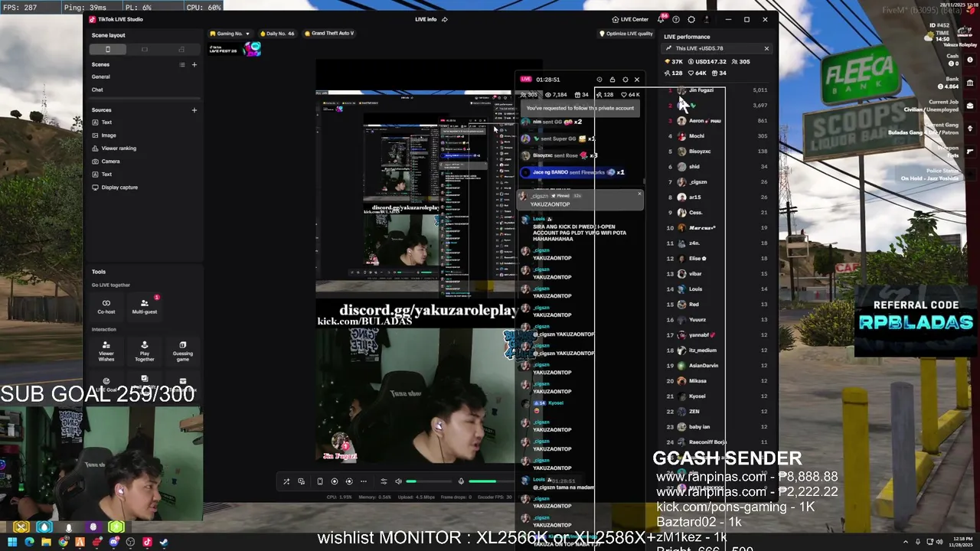Image resolution: width=980 pixels, height=551 pixels.
Task: Adjust the speaker volume slider
Action: [x=429, y=481]
